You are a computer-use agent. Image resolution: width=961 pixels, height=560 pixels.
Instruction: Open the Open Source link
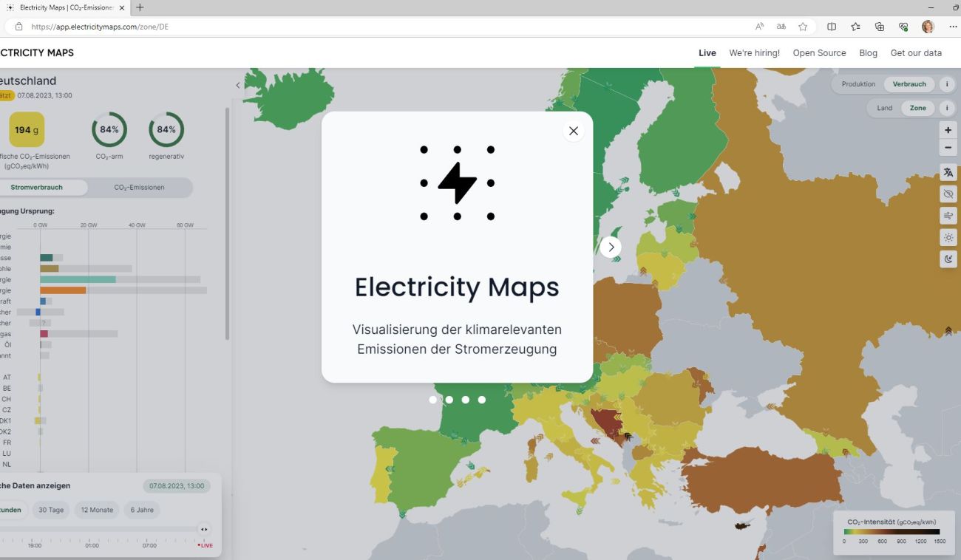pyautogui.click(x=819, y=53)
